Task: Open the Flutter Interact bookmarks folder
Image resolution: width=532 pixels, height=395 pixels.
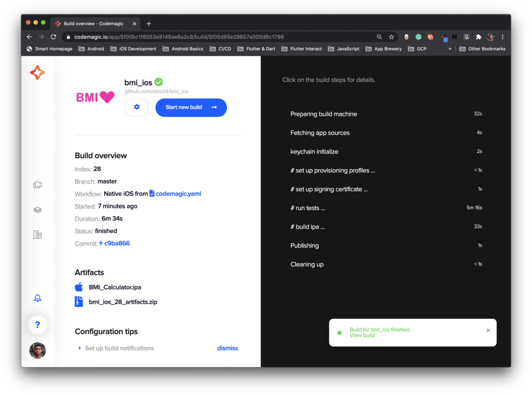Action: pyautogui.click(x=302, y=49)
